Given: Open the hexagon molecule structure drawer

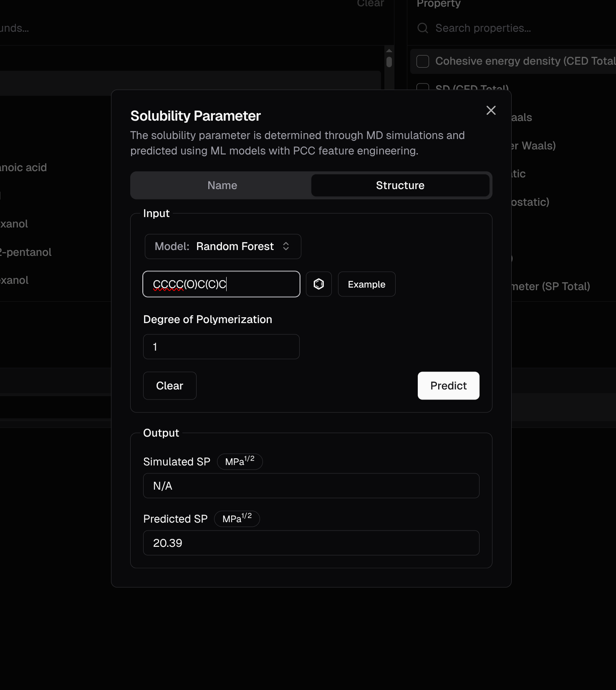Looking at the screenshot, I should pyautogui.click(x=318, y=284).
